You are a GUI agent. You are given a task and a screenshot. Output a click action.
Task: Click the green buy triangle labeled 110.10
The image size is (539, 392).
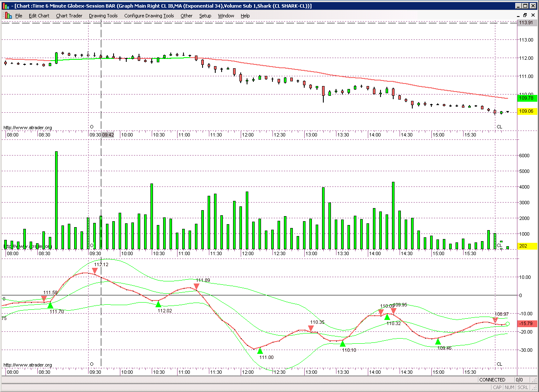coord(343,343)
